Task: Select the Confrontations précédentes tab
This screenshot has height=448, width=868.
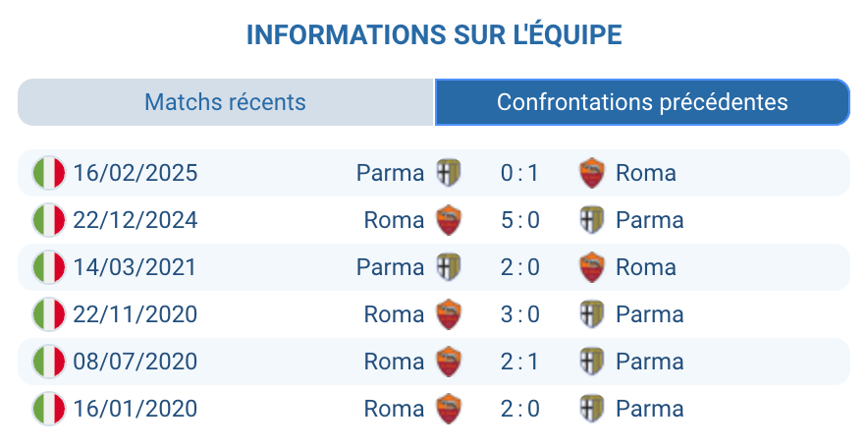Action: 642,102
